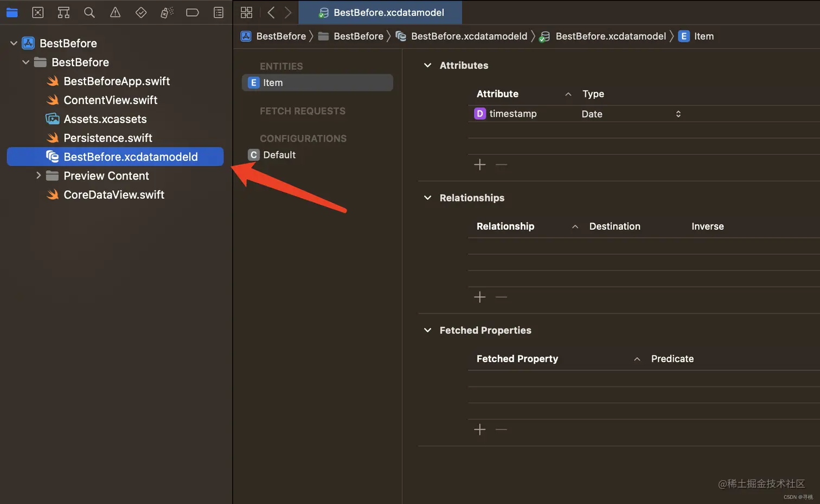Open CoreDataView.swift file

[x=114, y=195]
